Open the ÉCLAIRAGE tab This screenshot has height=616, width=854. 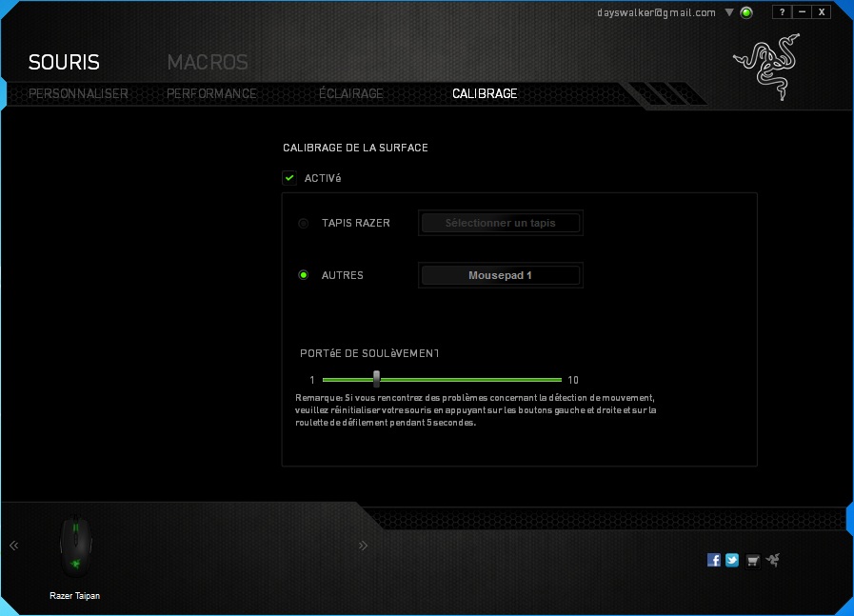(351, 93)
